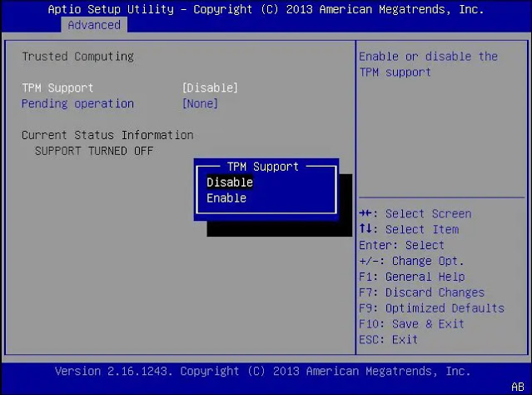The width and height of the screenshot is (532, 395).
Task: Click the 'Enable or disable the TPM support' help text
Action: 428,64
